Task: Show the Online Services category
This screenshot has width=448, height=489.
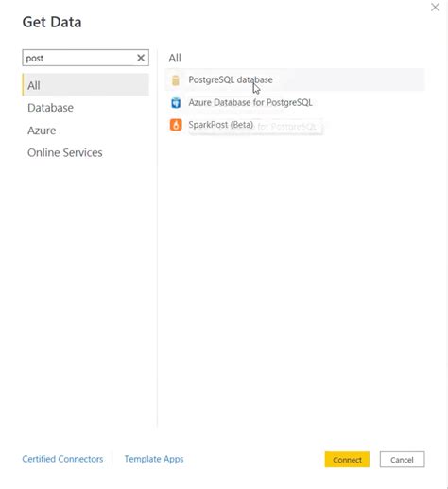Action: click(65, 152)
